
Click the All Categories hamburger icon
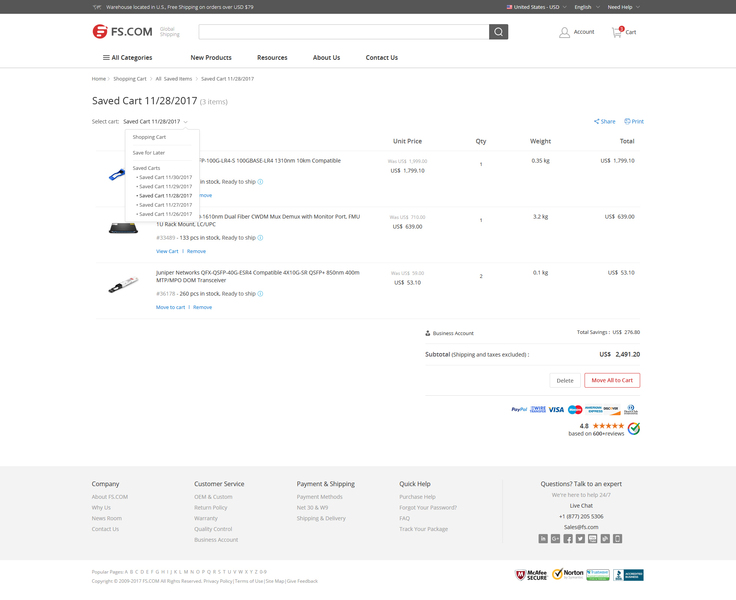tap(107, 58)
